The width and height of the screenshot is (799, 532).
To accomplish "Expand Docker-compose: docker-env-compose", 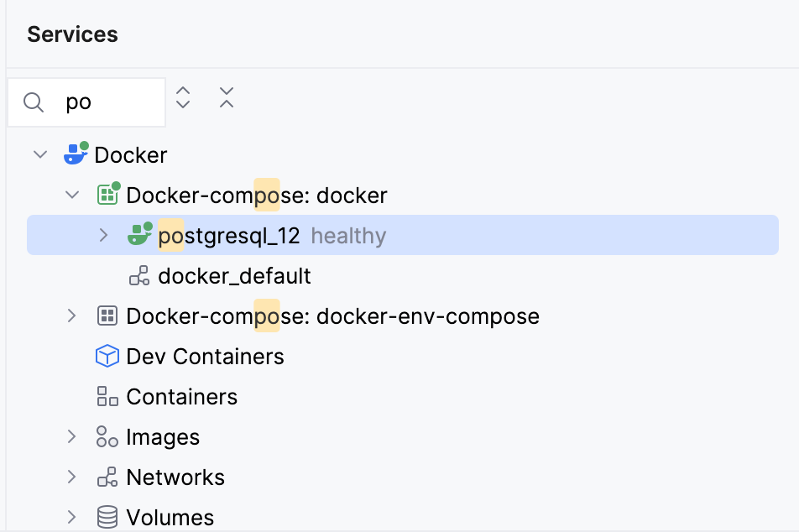I will pyautogui.click(x=72, y=316).
